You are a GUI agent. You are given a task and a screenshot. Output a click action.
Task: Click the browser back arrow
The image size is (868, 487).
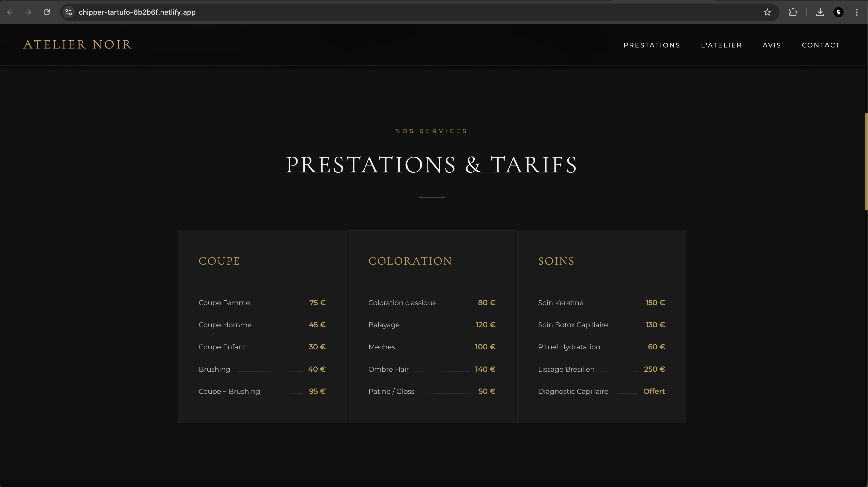tap(10, 12)
